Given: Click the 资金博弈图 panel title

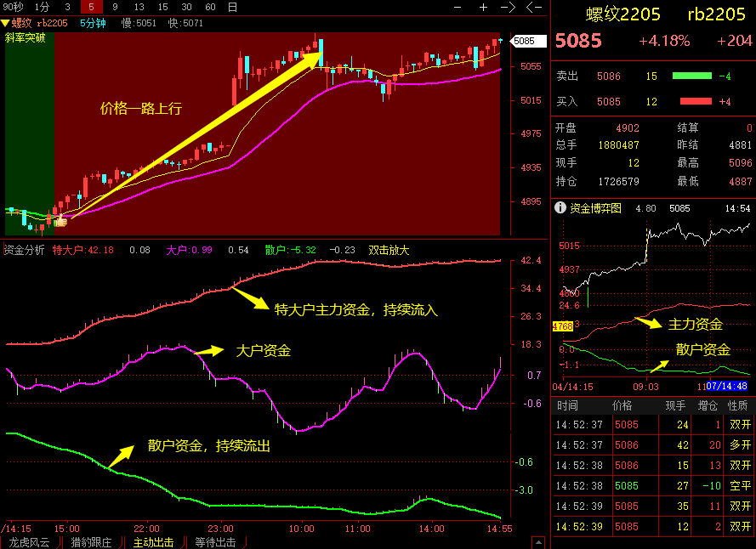Looking at the screenshot, I should [595, 208].
